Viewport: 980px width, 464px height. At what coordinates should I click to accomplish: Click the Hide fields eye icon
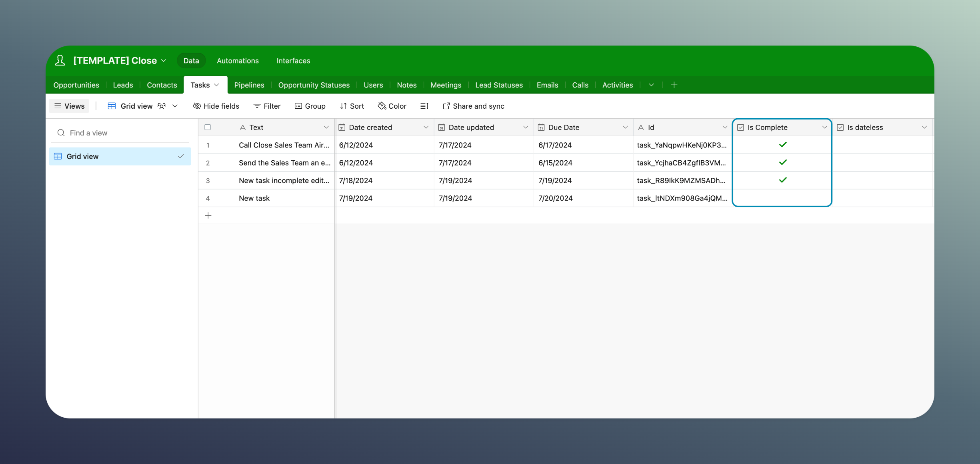pyautogui.click(x=197, y=106)
